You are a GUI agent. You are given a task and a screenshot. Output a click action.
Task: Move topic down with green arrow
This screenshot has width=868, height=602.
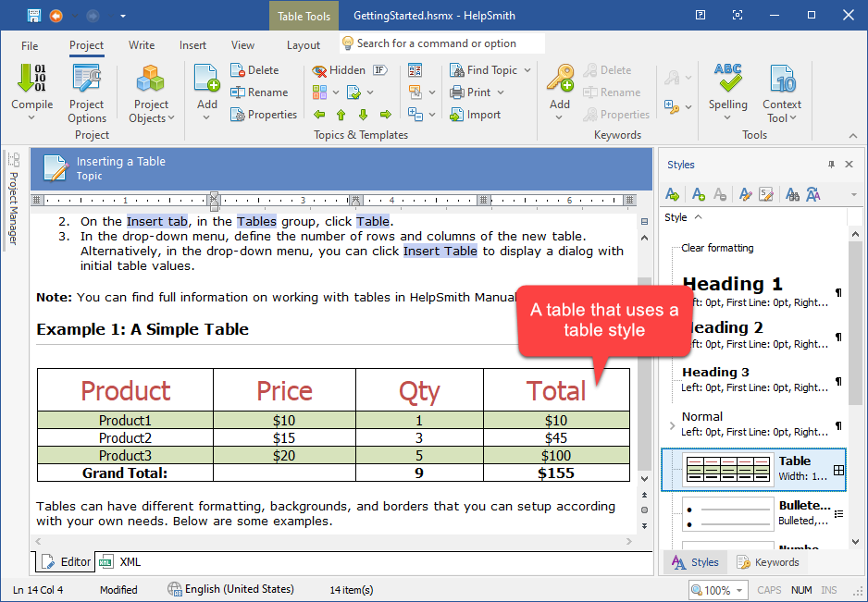363,115
